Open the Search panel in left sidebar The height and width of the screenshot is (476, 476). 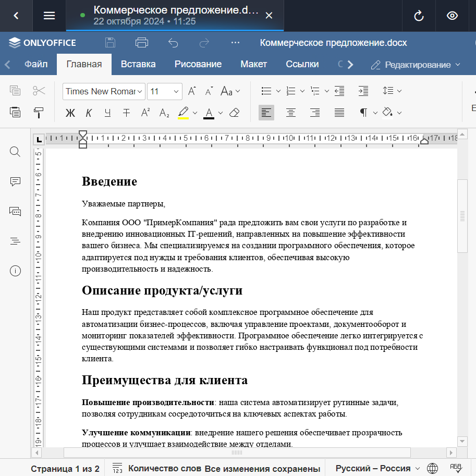click(15, 152)
